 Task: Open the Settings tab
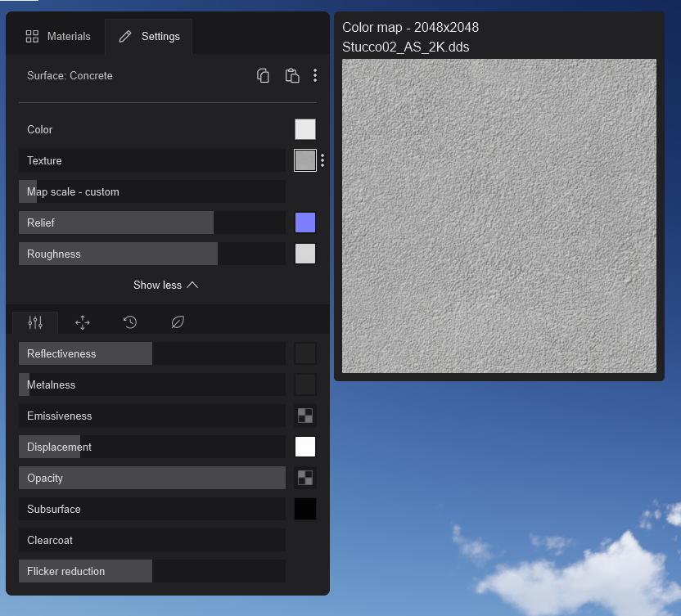[148, 36]
